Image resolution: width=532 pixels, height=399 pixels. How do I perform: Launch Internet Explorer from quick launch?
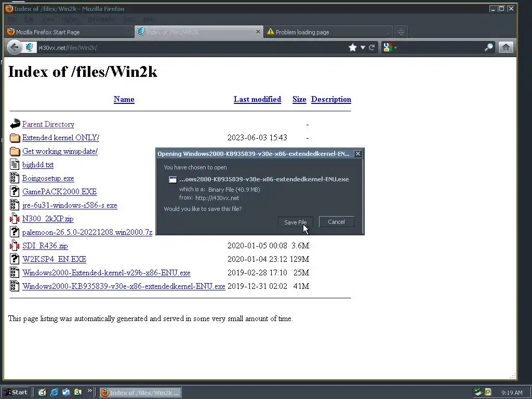54,393
